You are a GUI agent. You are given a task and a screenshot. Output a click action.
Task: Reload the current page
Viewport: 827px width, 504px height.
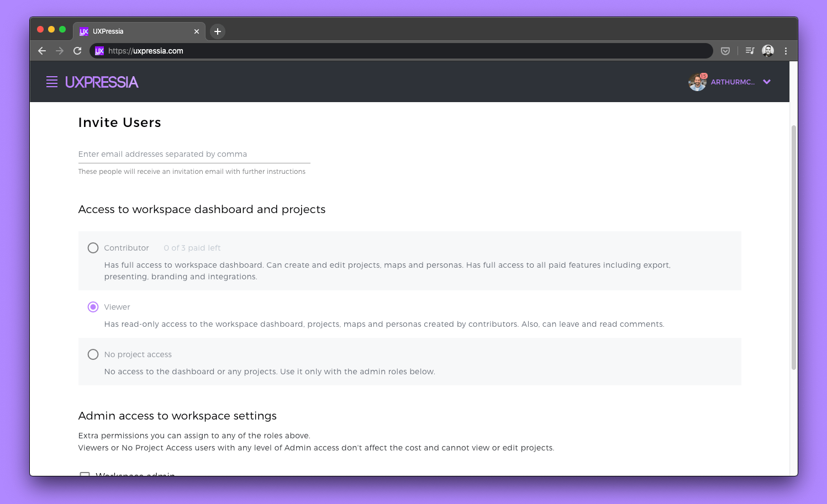[77, 51]
